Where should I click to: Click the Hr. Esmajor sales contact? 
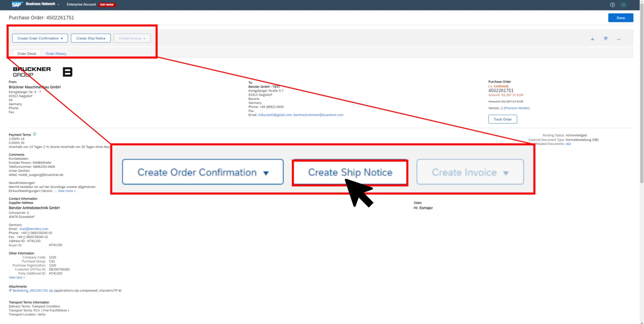click(423, 208)
